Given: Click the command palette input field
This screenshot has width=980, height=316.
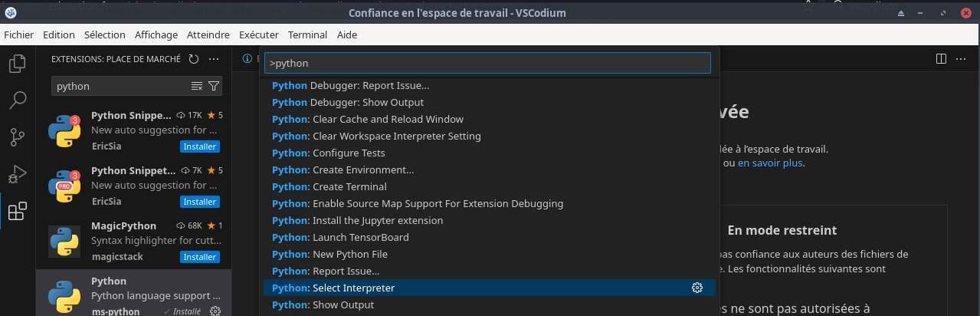Looking at the screenshot, I should (487, 63).
